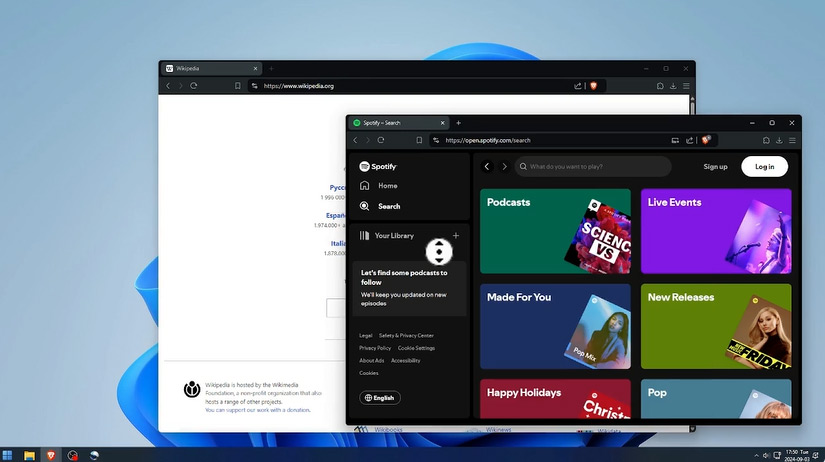Screen dimensions: 825x462
Task: Go back with Spotify's in-page back arrow
Action: [487, 166]
